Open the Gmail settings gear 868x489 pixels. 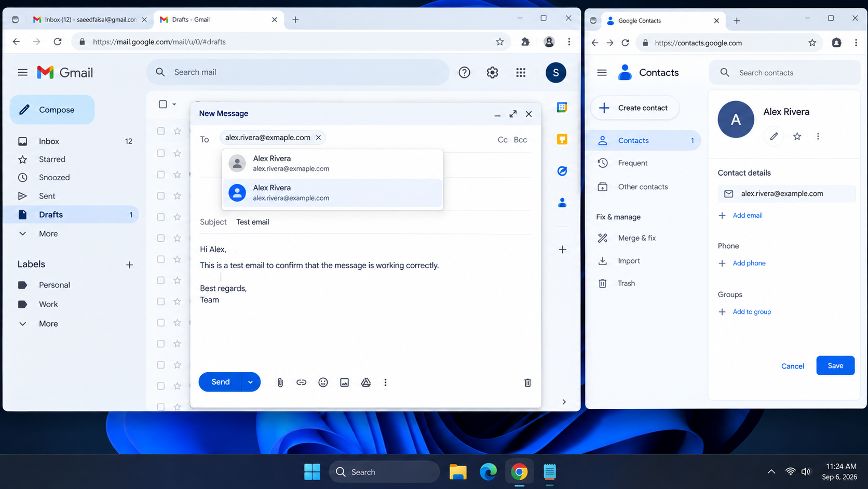coord(492,72)
